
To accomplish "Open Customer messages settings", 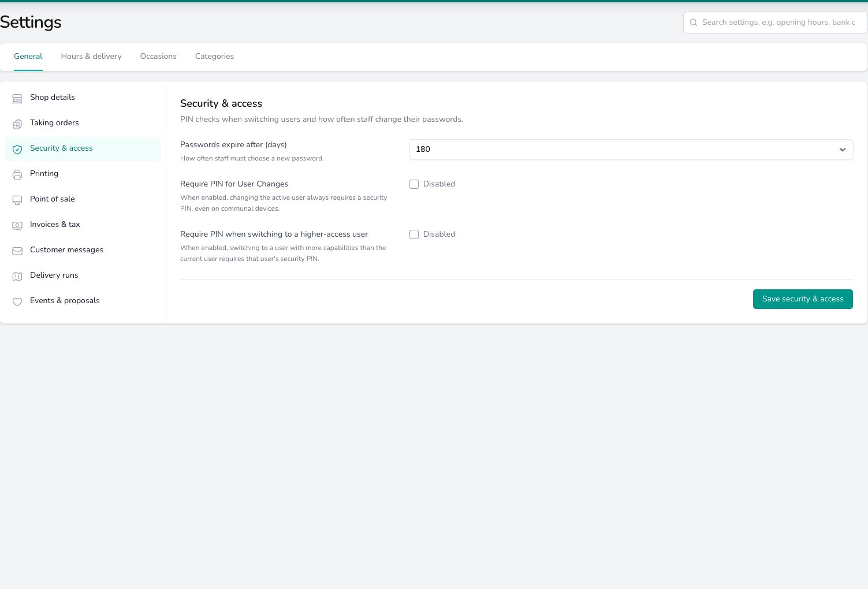I will [x=83, y=250].
